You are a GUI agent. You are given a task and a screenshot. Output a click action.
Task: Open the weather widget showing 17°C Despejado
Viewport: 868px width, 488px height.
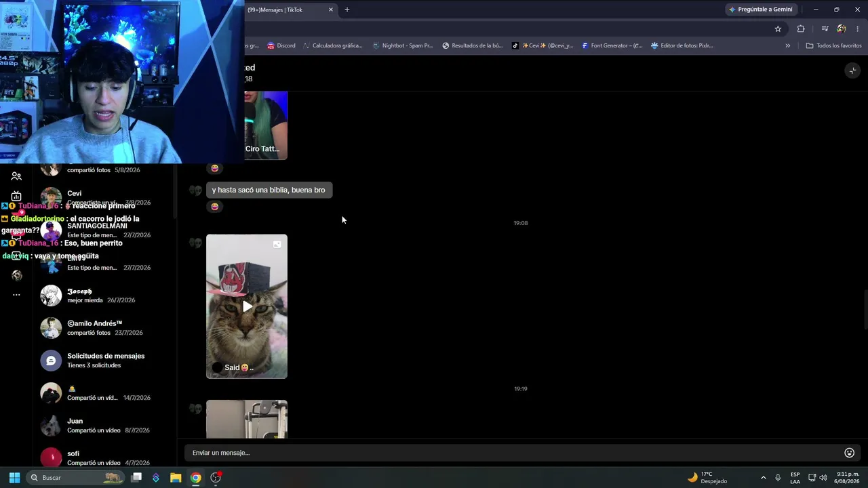point(707,478)
